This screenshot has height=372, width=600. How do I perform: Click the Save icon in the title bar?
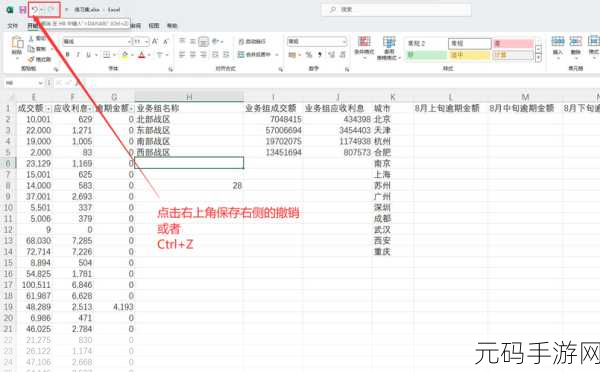(23, 10)
